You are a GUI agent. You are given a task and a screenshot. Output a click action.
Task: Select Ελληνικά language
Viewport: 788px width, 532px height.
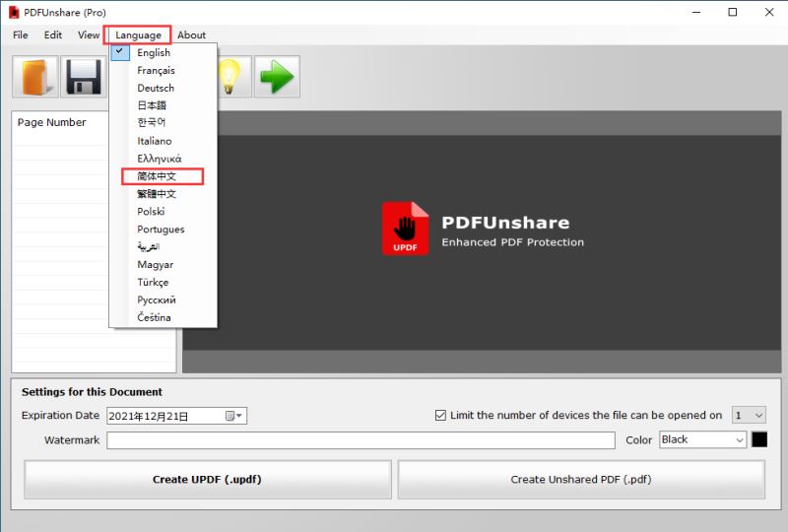164,159
